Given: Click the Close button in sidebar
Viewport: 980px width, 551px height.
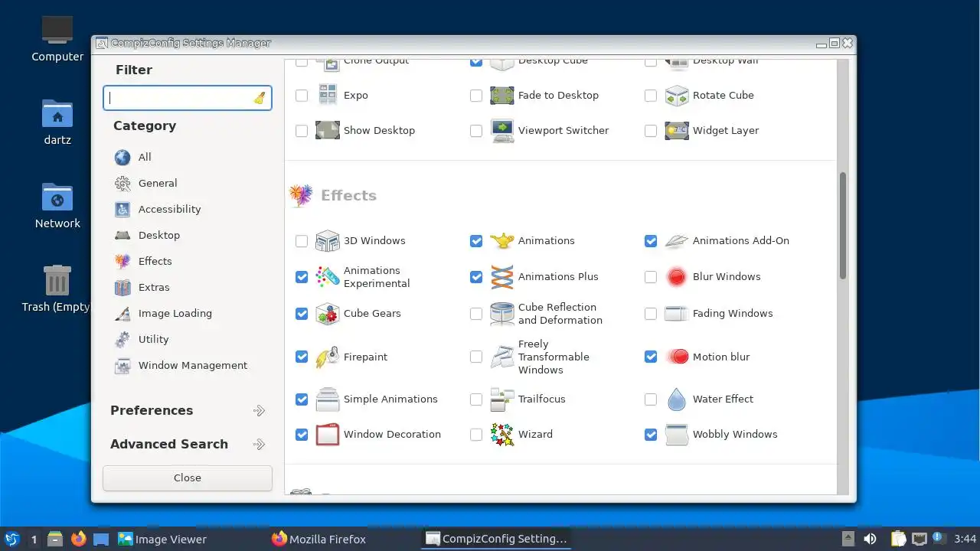Looking at the screenshot, I should pyautogui.click(x=188, y=478).
